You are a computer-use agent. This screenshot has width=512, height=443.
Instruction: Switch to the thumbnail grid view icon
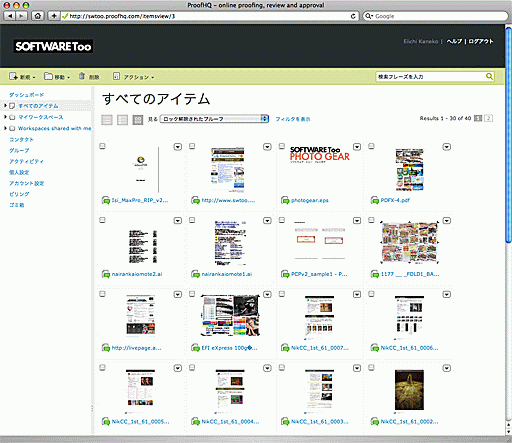pos(138,119)
